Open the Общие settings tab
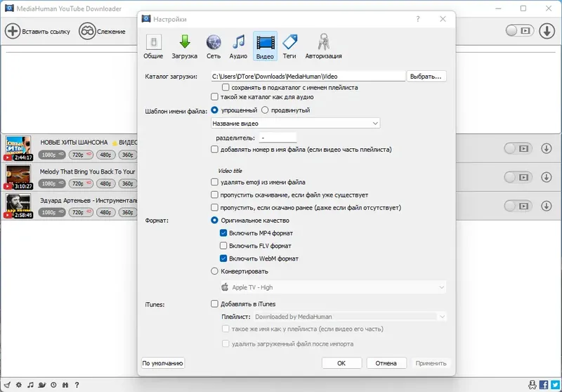Screen dimensions: 562x392 coord(153,46)
